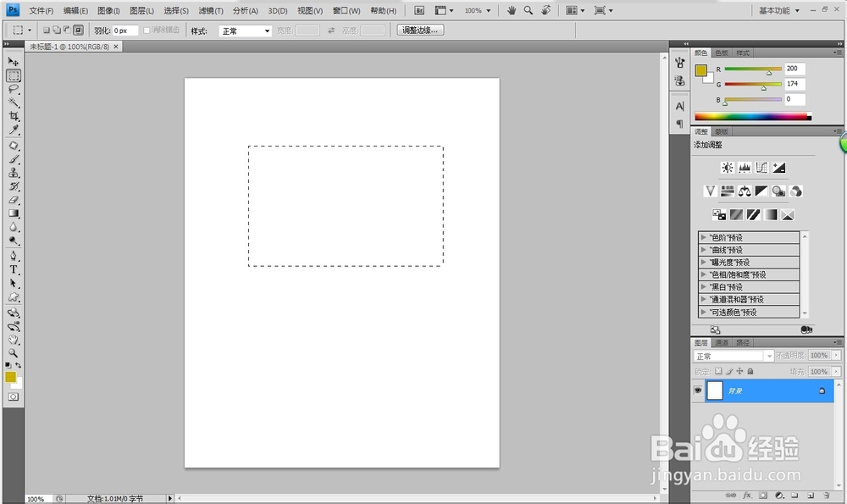847x504 pixels.
Task: Select the Pen tool
Action: point(14,256)
